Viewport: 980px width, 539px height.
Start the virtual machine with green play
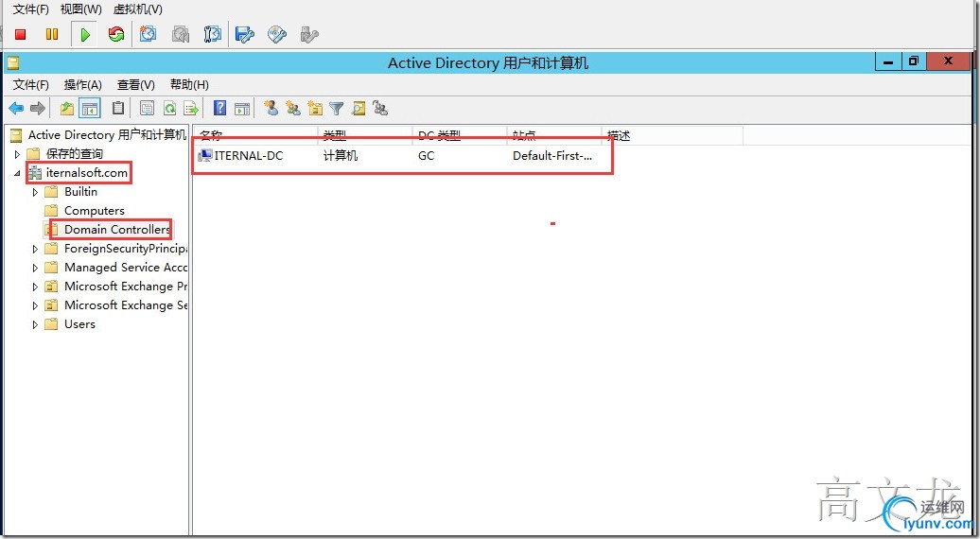[85, 34]
